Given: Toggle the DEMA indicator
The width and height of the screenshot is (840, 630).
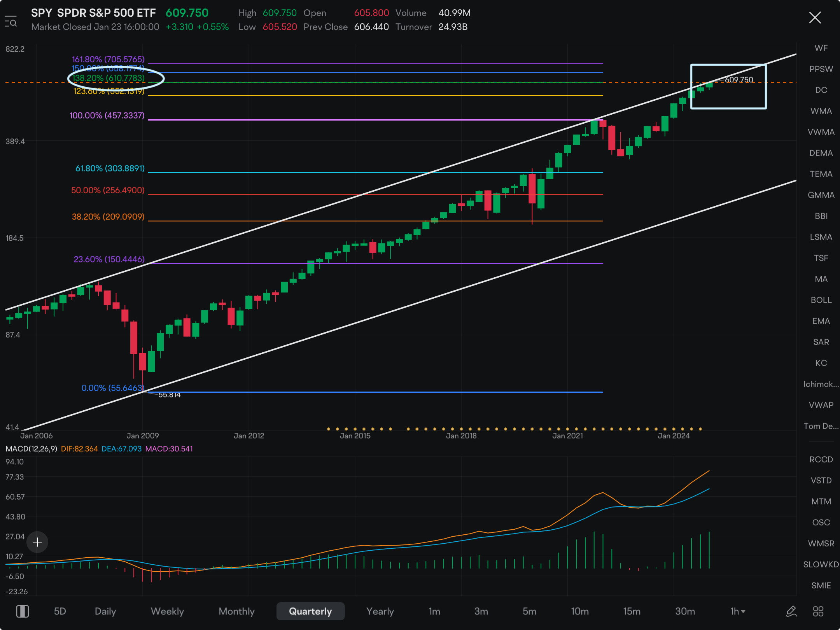Looking at the screenshot, I should coord(821,153).
